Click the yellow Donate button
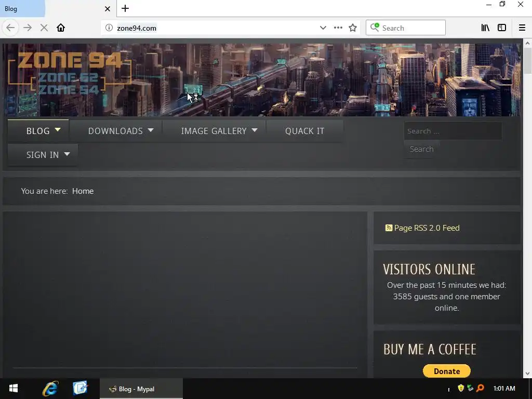Image resolution: width=532 pixels, height=399 pixels. pyautogui.click(x=446, y=371)
